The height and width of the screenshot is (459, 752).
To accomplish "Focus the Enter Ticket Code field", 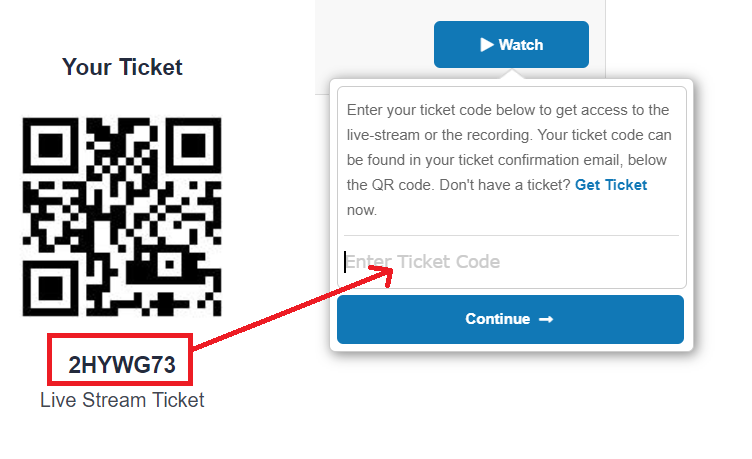I will pyautogui.click(x=510, y=262).
